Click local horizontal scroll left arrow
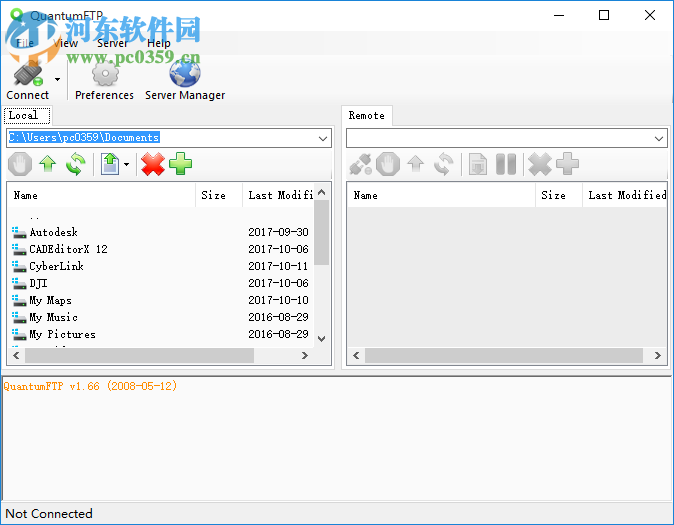Screen dimensions: 674x525 click(16, 356)
